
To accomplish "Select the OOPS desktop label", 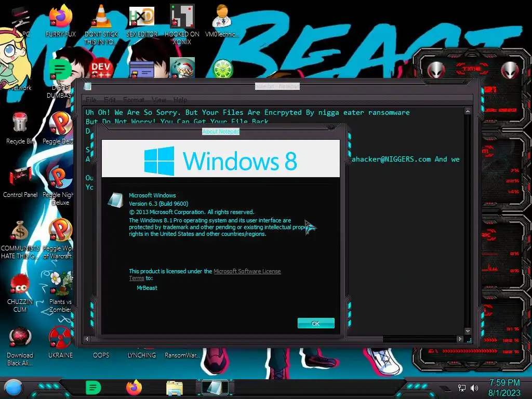I will coord(101,355).
